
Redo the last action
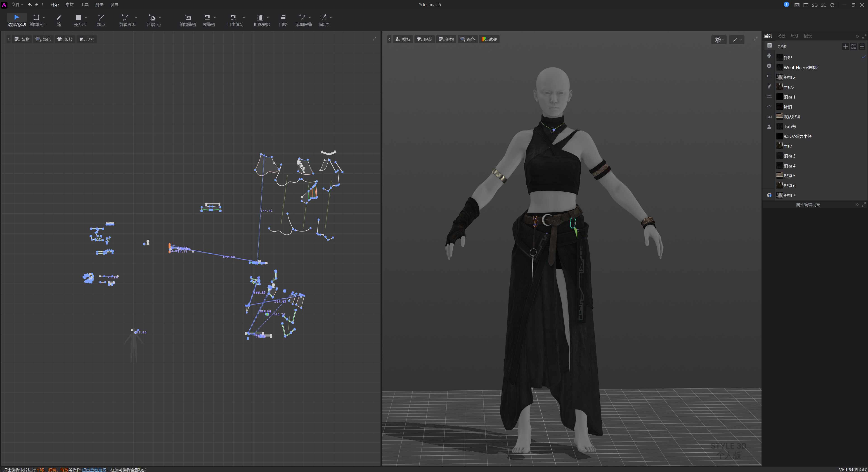(x=36, y=5)
